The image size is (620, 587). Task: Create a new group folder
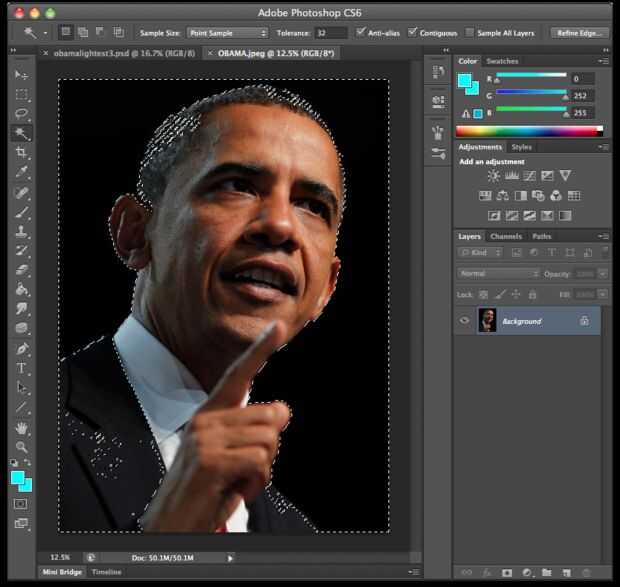click(547, 572)
